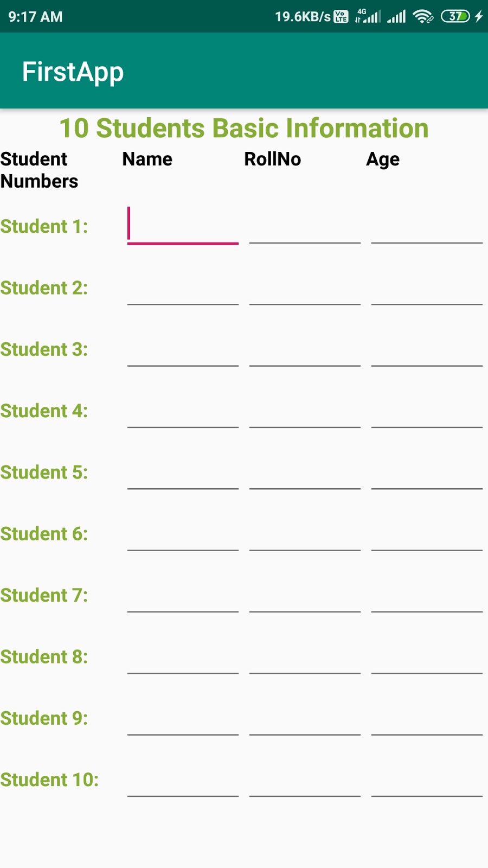The width and height of the screenshot is (488, 868).
Task: Click the FirstApp title in toolbar
Action: [73, 71]
